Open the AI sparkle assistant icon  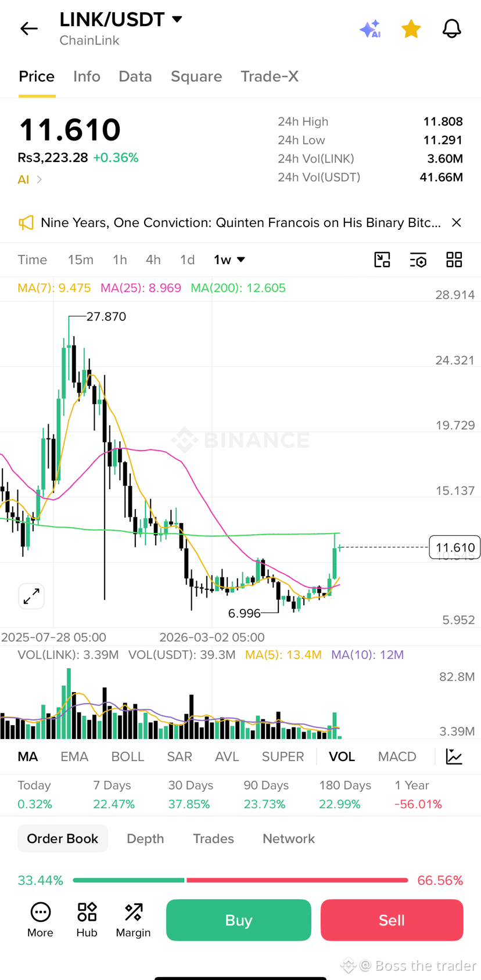point(370,28)
